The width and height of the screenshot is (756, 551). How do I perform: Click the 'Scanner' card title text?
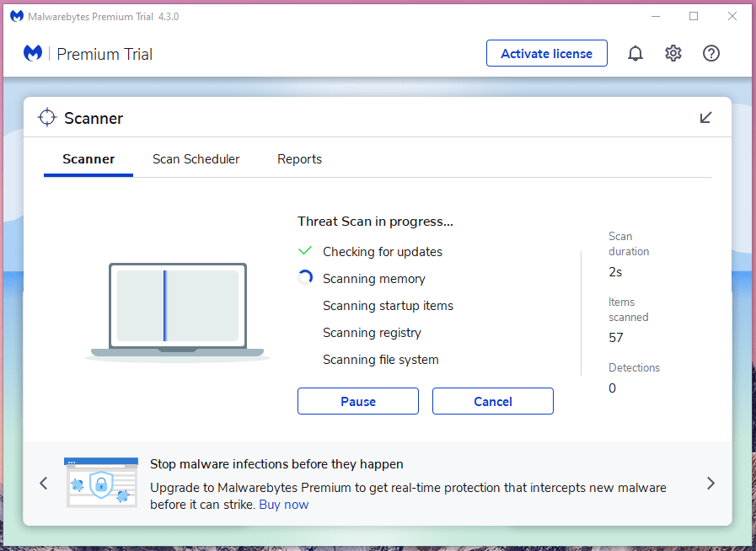click(x=94, y=118)
